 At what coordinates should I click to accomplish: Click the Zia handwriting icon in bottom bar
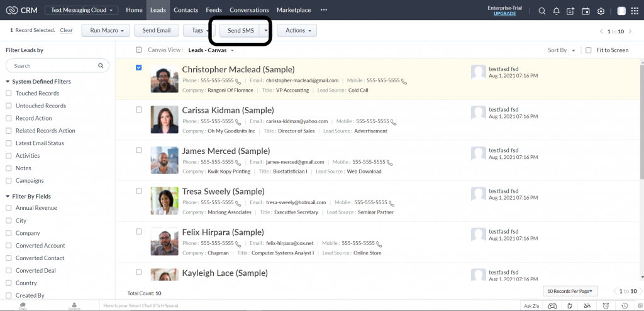click(587, 306)
